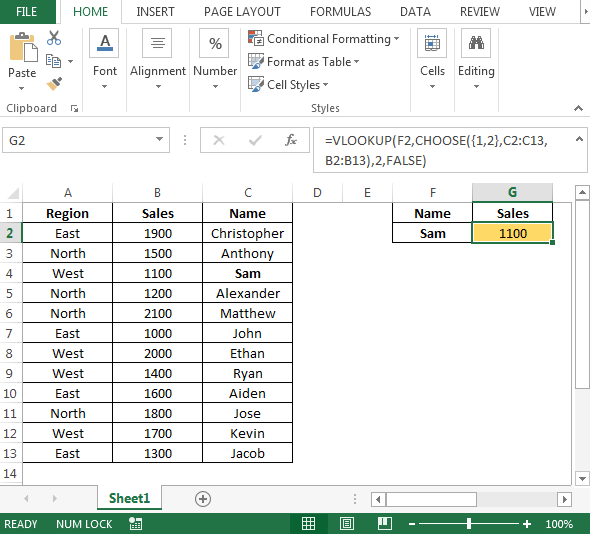Click the Copy icon in Clipboard
This screenshot has height=534, width=590.
(53, 61)
